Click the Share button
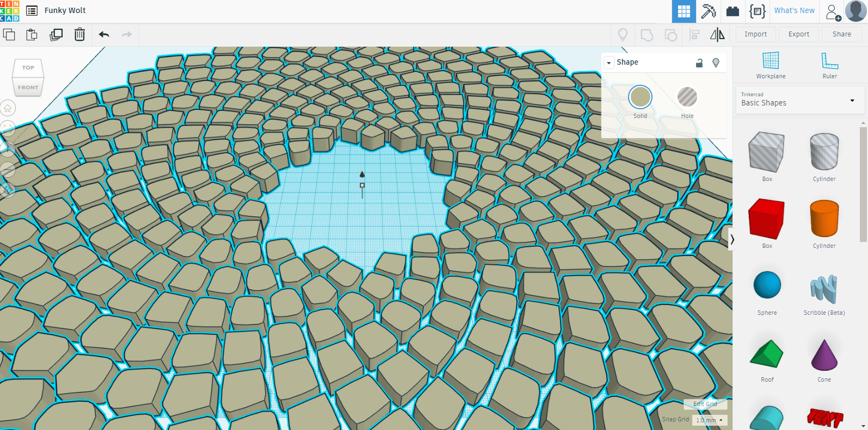This screenshot has width=868, height=430. coord(842,34)
